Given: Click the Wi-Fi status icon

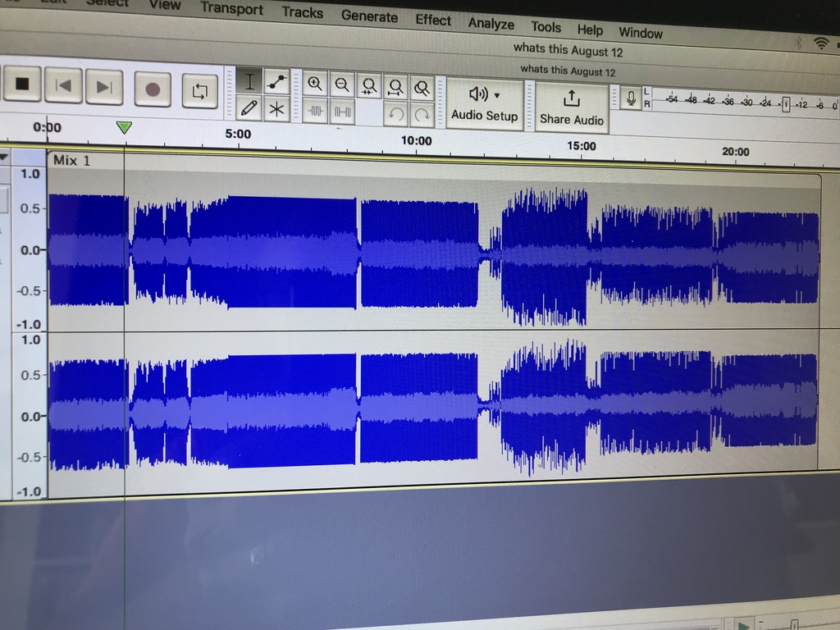Looking at the screenshot, I should coord(820,43).
